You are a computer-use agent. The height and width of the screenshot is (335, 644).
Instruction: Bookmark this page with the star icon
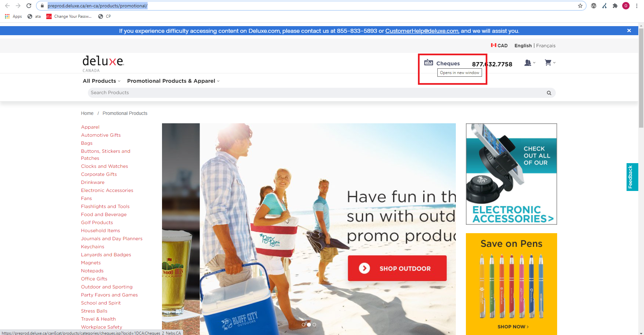tap(580, 6)
